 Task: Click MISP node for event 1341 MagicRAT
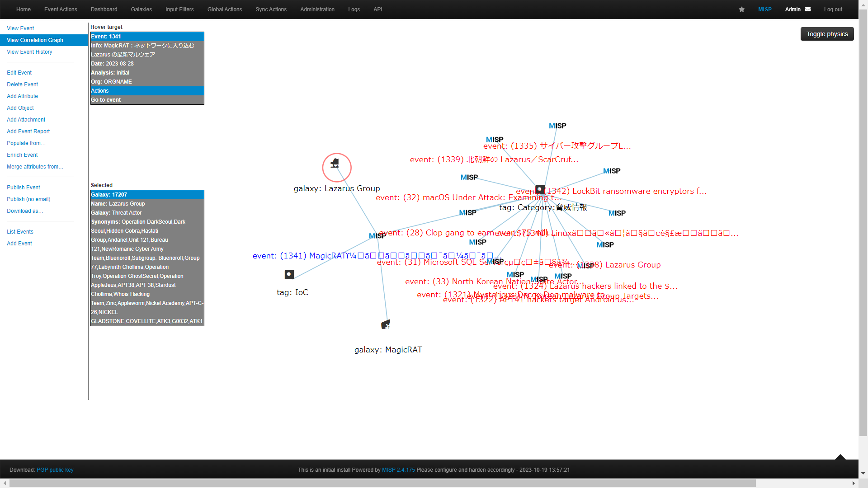pyautogui.click(x=377, y=236)
